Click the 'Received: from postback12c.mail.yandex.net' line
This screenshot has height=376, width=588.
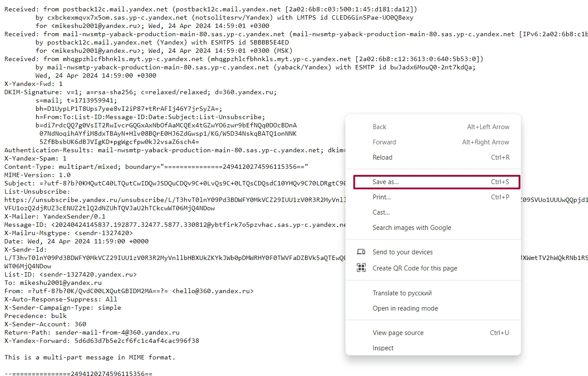211,10
